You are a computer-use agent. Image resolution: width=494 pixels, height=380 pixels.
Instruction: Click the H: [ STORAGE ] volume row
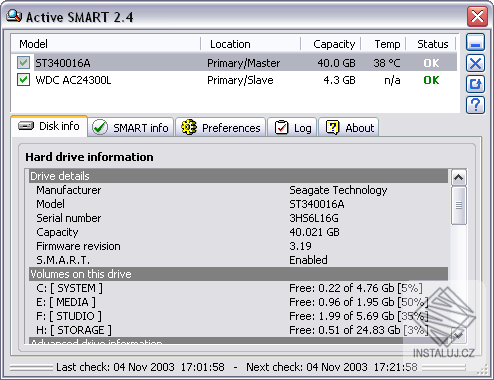pos(74,330)
